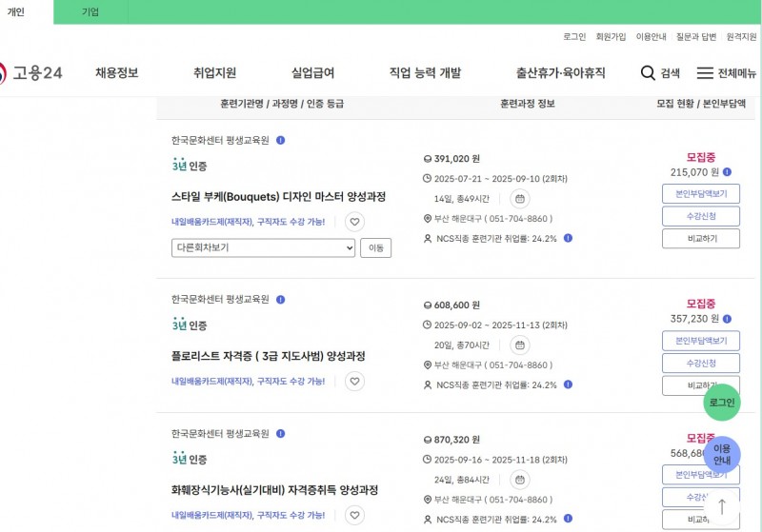This screenshot has height=532, width=762.
Task: Click the top 로그인 link
Action: pos(574,37)
